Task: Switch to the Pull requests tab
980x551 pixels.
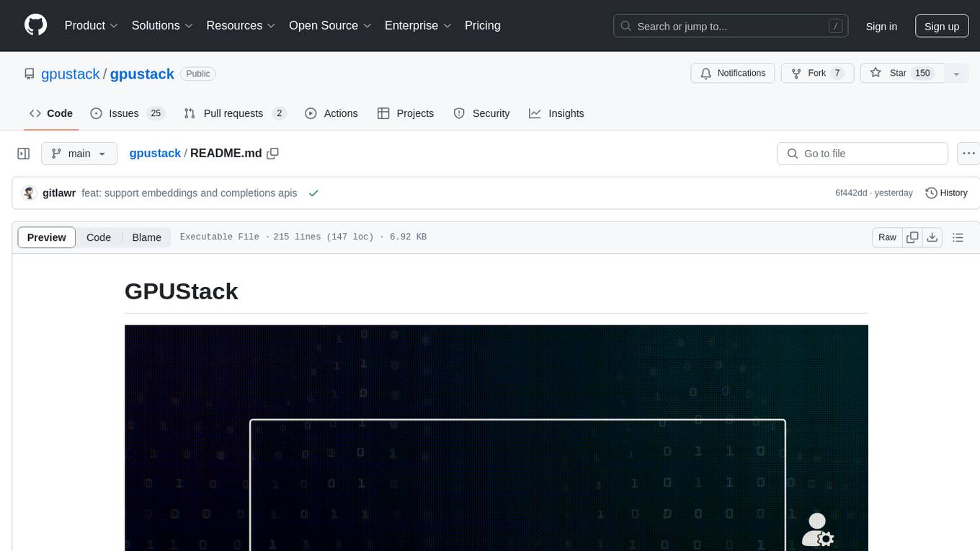Action: (235, 113)
